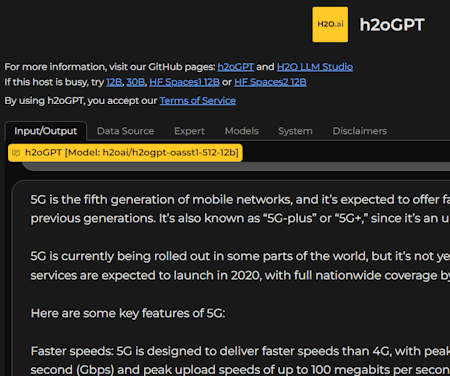Switch to the Data Source tab
The image size is (450, 376).
tap(126, 131)
